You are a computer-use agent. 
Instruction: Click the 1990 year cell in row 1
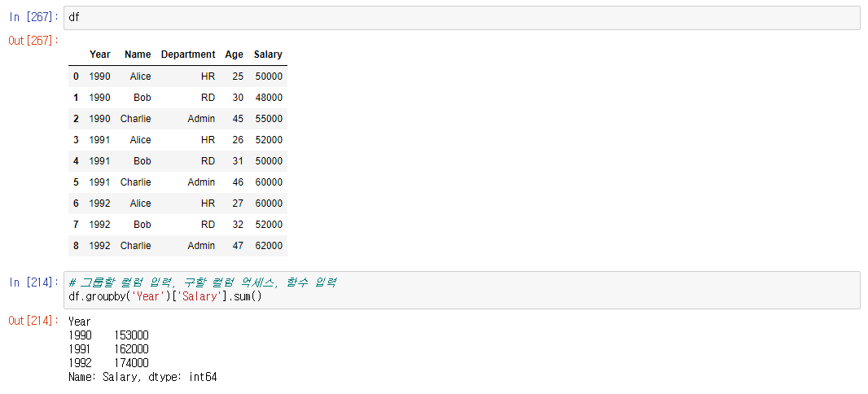(x=99, y=98)
